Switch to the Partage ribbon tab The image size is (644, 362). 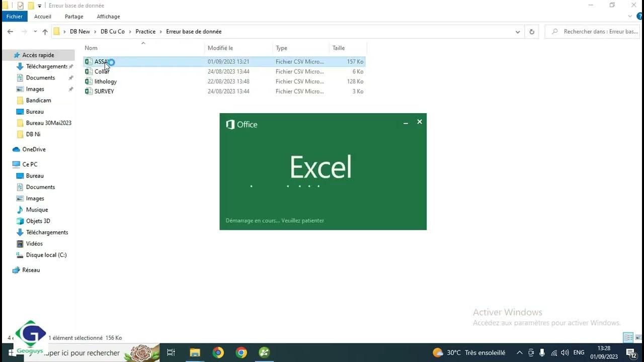click(74, 17)
